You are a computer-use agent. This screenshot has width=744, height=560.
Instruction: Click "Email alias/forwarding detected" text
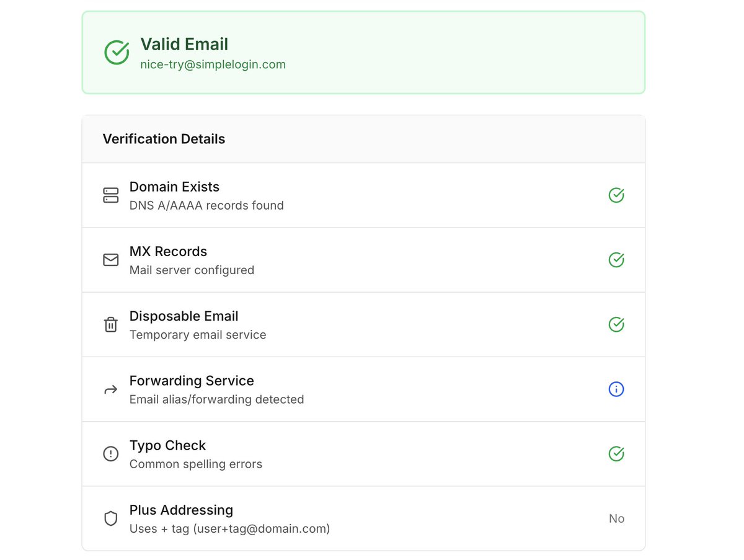coord(216,399)
